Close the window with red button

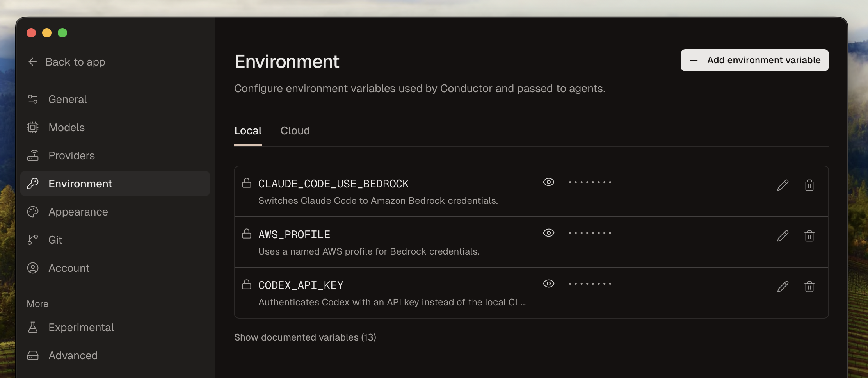(31, 33)
